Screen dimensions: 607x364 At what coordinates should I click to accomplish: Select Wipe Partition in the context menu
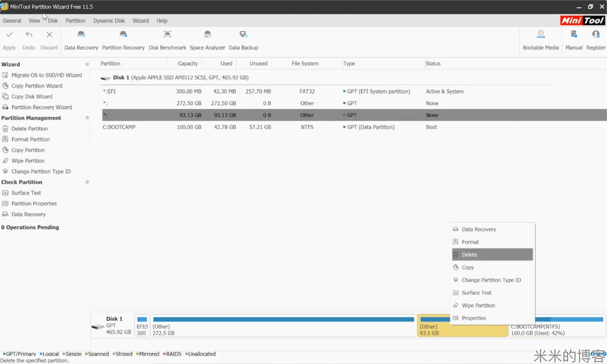click(x=478, y=305)
